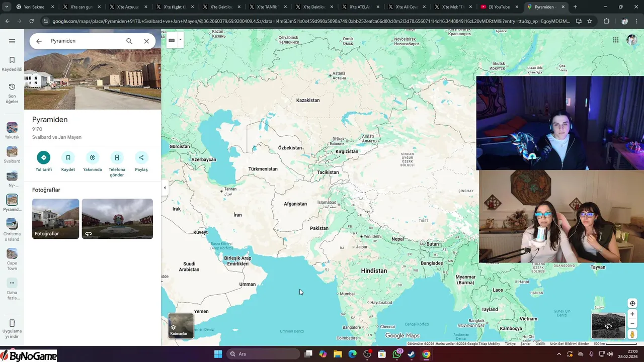Open Kaydedildi saved places

pyautogui.click(x=12, y=64)
